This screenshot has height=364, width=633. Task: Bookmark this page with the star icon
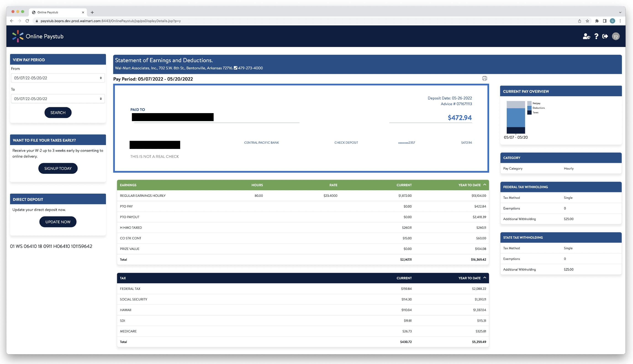587,21
